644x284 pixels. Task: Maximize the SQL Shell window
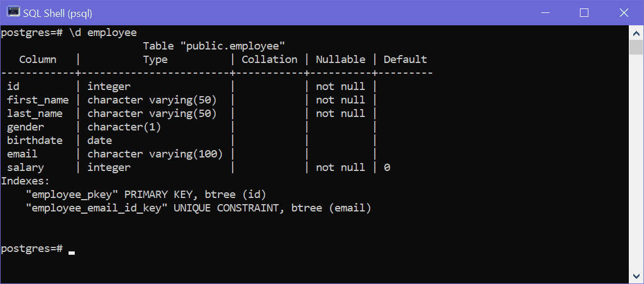point(584,13)
